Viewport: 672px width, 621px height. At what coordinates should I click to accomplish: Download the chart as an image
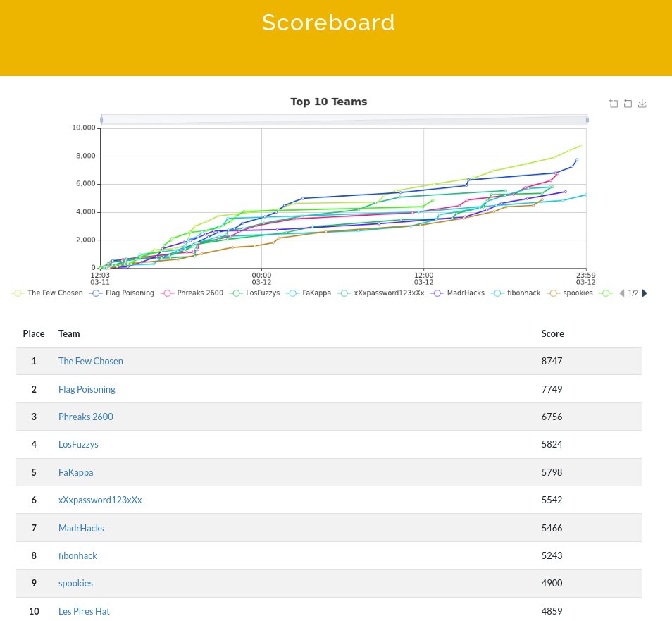tap(642, 104)
